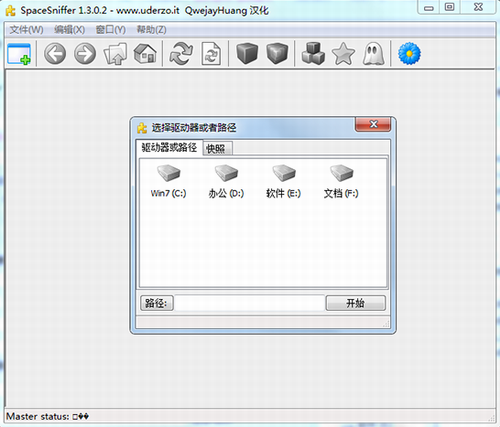Click the file rescan page icon
This screenshot has height=427, width=500.
click(x=211, y=53)
